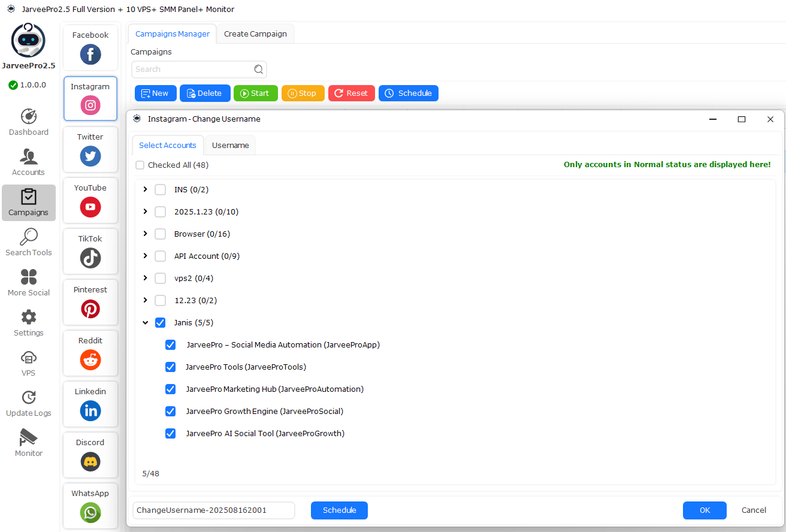Uncheck JarveePro Tools account checkbox
The image size is (786, 532).
pyautogui.click(x=171, y=367)
